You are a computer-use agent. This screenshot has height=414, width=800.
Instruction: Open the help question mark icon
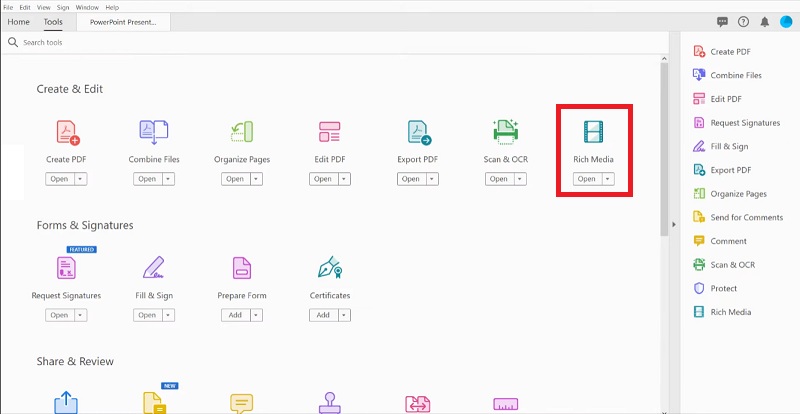(x=743, y=22)
